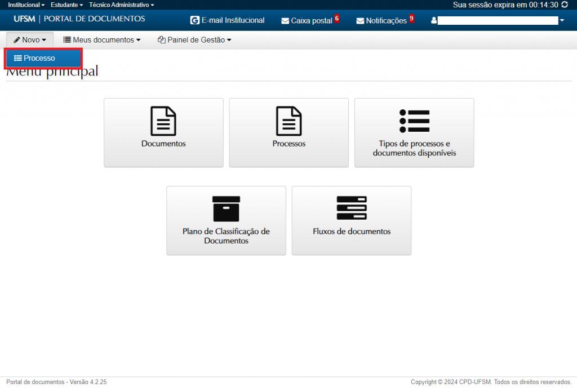
Task: Click the Documentos page icon tile
Action: (163, 121)
